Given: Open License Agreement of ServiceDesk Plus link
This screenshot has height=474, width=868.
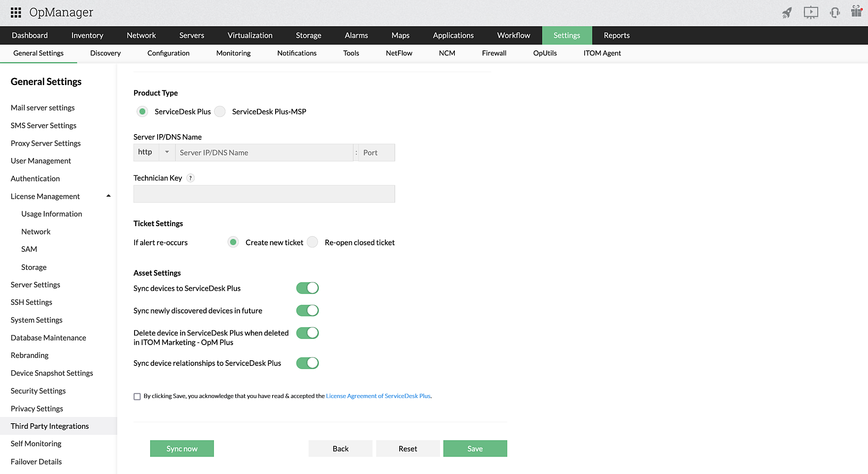Looking at the screenshot, I should point(378,396).
